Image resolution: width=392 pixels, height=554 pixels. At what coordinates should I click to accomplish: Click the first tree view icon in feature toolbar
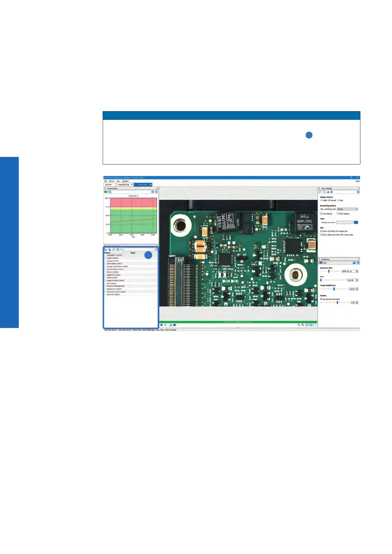tap(106, 250)
